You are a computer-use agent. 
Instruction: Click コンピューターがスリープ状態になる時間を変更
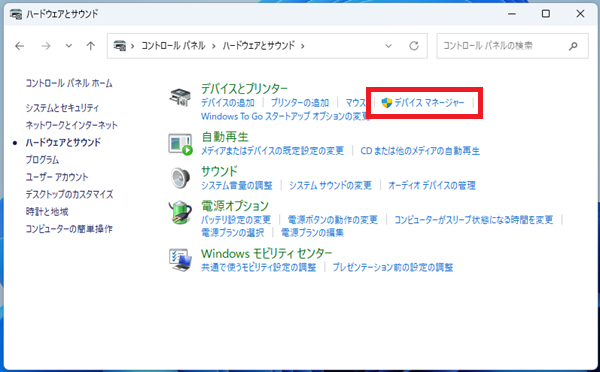(x=474, y=220)
